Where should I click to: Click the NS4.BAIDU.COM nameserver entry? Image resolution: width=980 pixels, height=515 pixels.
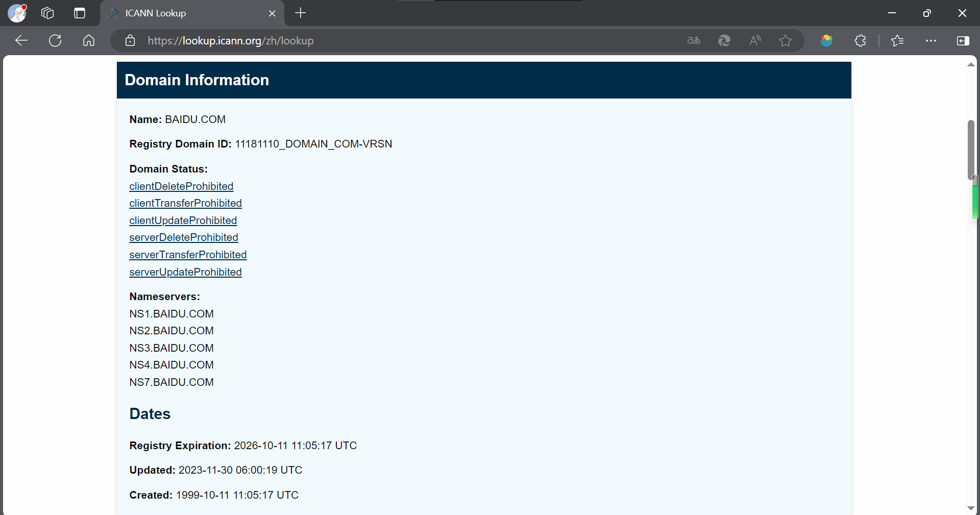171,365
